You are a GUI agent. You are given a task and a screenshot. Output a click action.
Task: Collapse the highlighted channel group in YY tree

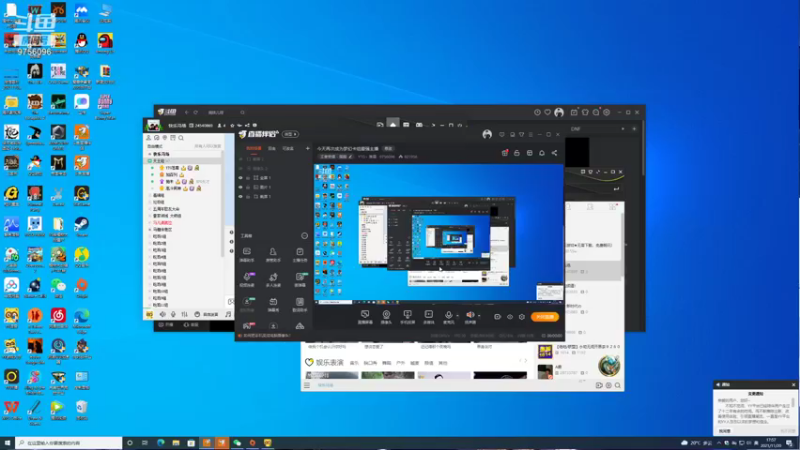(149, 161)
